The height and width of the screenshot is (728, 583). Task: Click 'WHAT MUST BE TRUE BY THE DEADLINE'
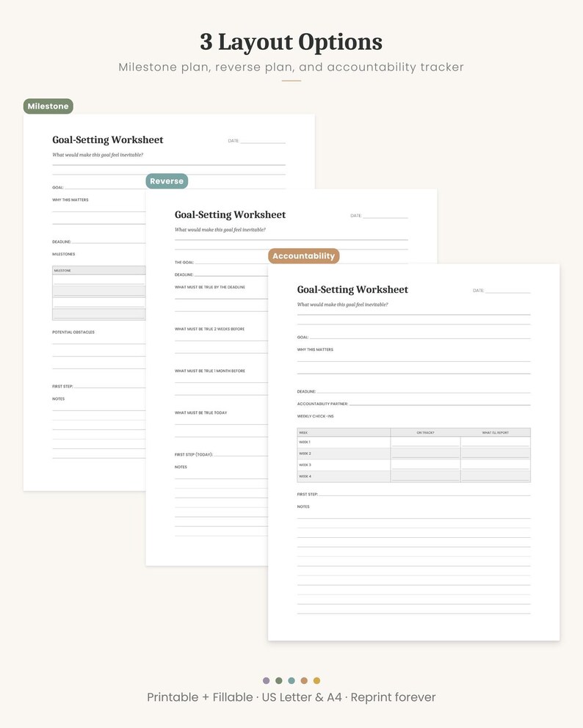click(x=209, y=287)
